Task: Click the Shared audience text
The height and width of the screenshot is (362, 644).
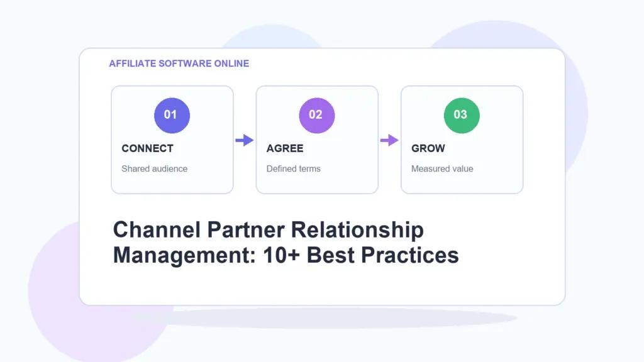Action: point(155,168)
